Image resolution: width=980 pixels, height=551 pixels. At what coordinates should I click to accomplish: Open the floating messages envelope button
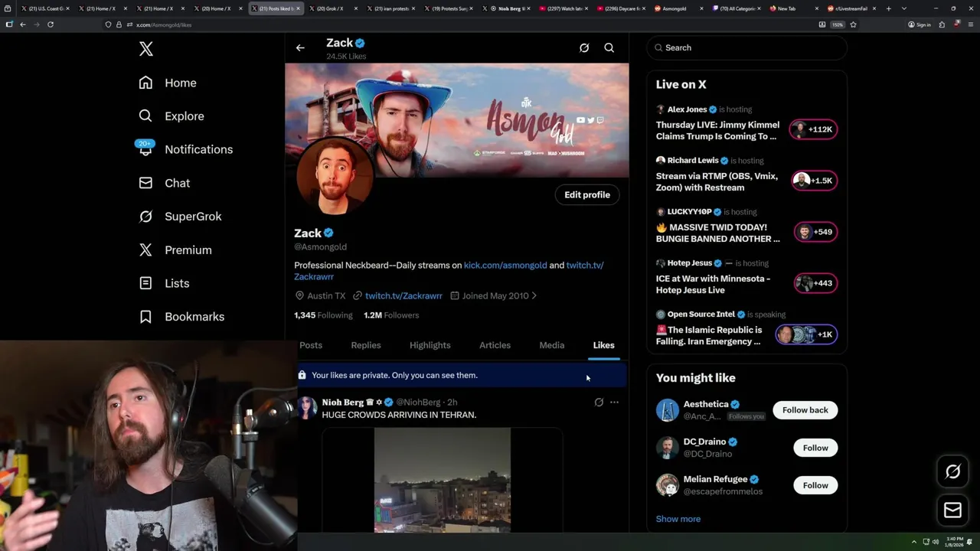(952, 510)
